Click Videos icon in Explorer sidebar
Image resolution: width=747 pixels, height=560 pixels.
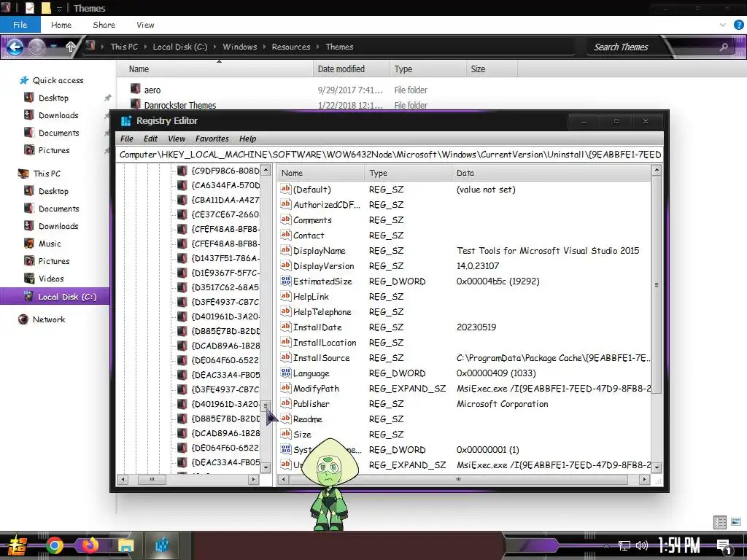click(29, 278)
